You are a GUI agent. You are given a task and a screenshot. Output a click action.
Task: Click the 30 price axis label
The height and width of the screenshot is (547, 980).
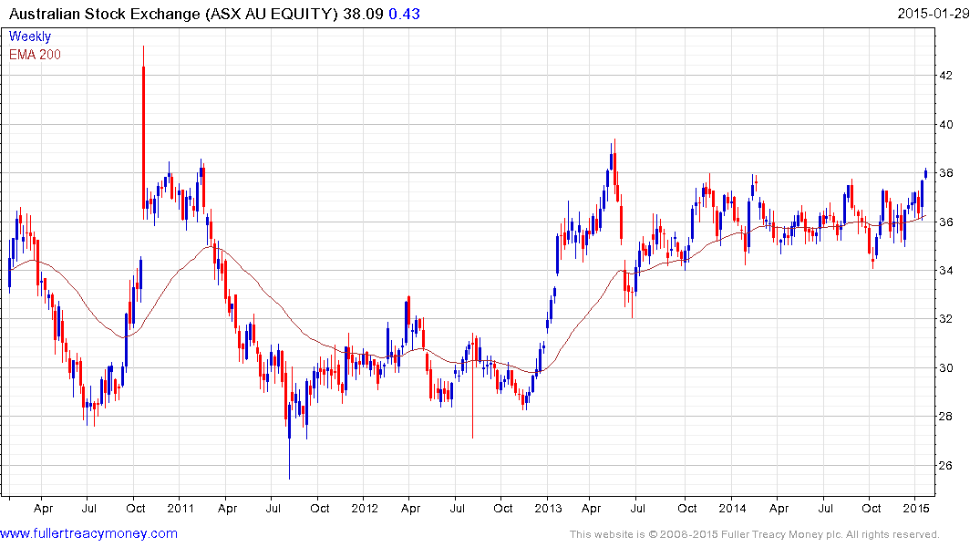[946, 367]
